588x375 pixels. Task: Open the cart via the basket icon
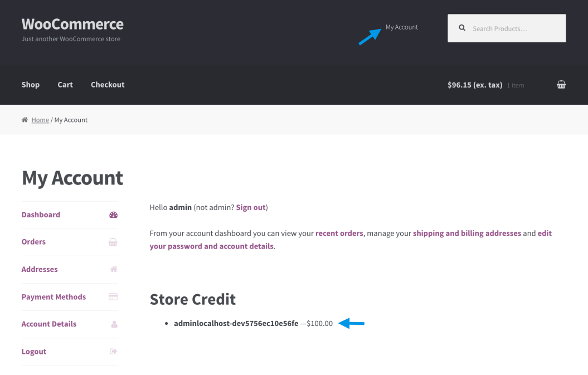click(561, 84)
